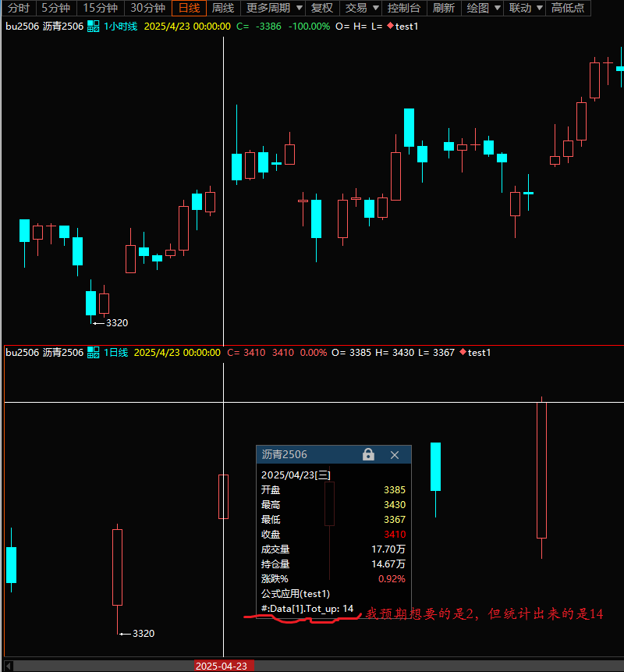Click the 3320 low label in the hourly chart
Image resolution: width=624 pixels, height=672 pixels.
pyautogui.click(x=117, y=322)
